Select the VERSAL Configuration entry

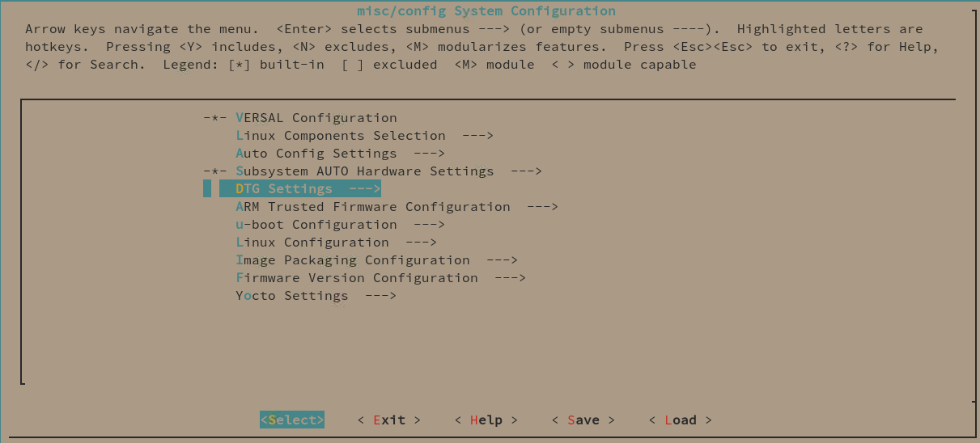(316, 118)
